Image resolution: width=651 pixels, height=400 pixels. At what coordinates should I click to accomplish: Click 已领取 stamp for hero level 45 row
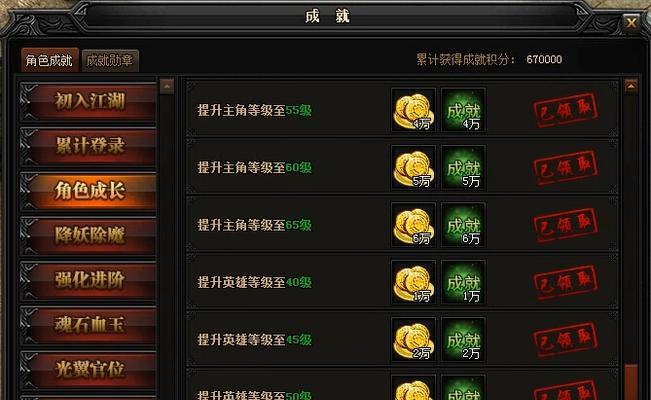click(x=566, y=340)
